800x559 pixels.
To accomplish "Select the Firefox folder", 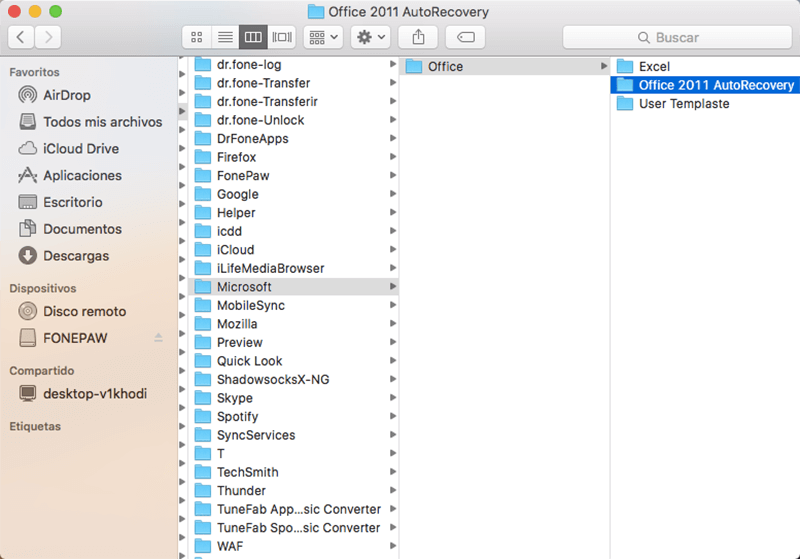I will tap(293, 157).
